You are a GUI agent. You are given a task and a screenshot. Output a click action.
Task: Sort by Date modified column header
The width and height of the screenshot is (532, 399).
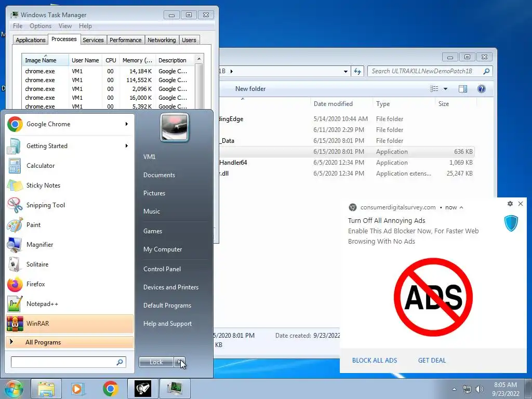point(341,104)
